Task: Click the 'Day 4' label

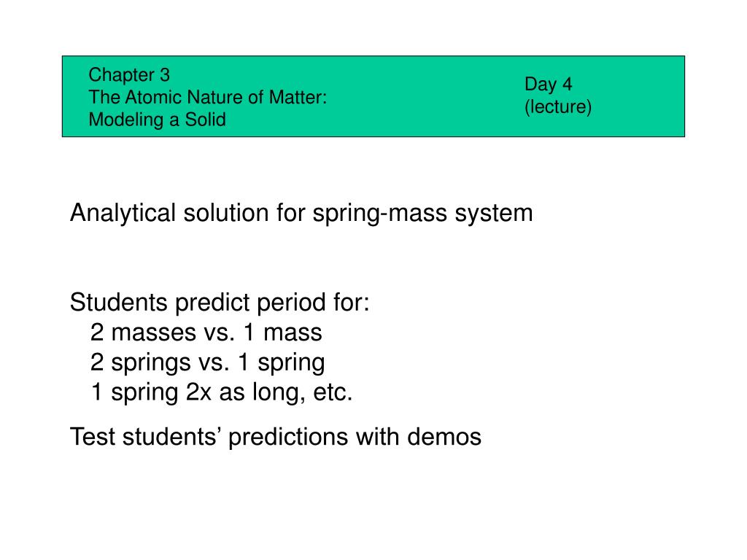Action: [x=549, y=85]
